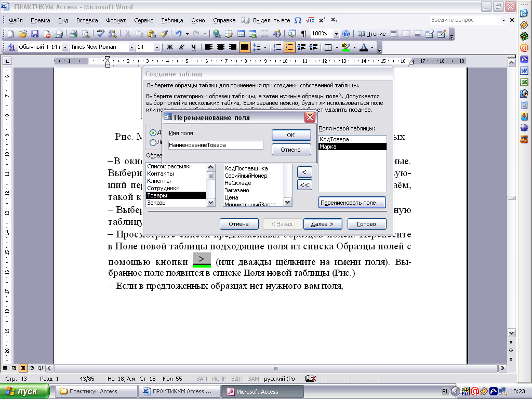Insert a symbol with the Omega icon
Screen dimensions: 532x399
pos(298,20)
